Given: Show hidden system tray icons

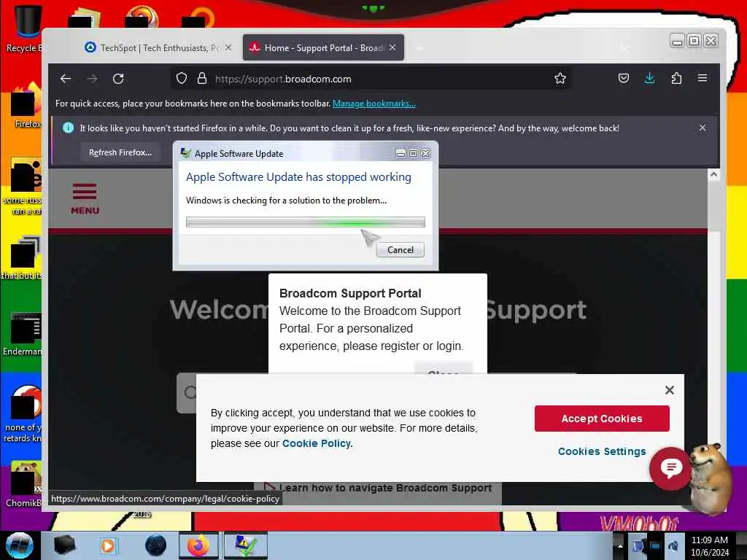Looking at the screenshot, I should (620, 546).
